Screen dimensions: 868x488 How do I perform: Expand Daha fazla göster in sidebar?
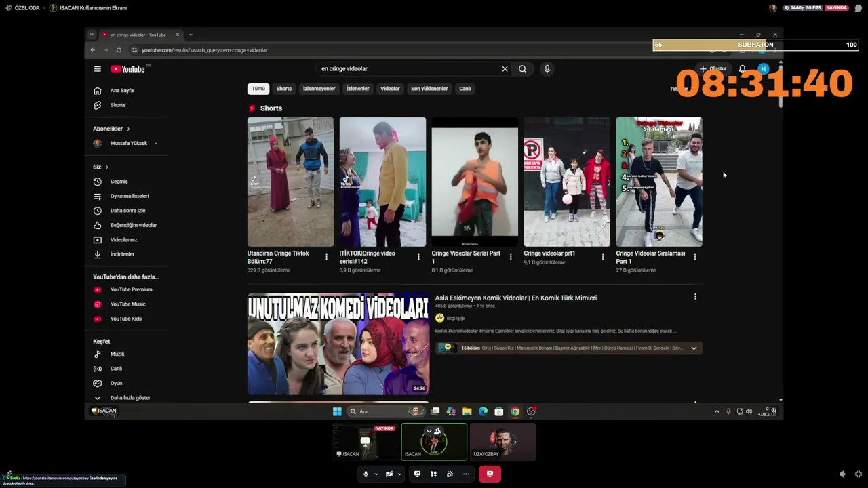pyautogui.click(x=122, y=398)
